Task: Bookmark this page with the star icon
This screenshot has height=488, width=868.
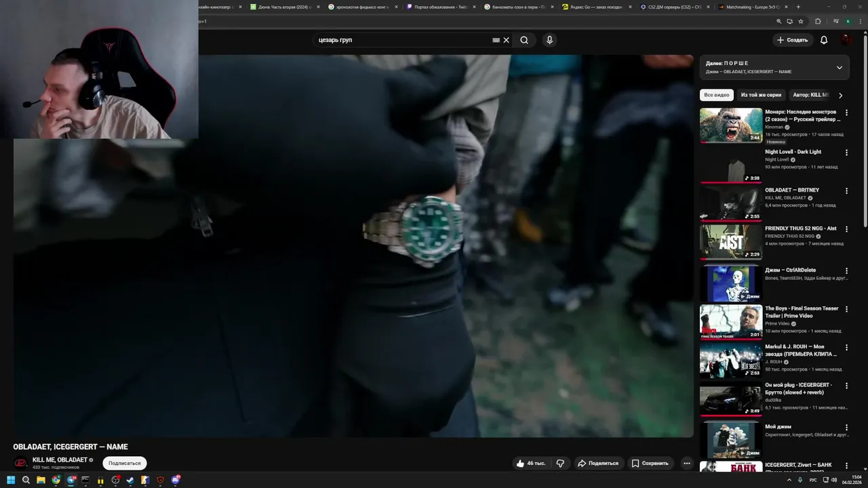Action: 801,21
